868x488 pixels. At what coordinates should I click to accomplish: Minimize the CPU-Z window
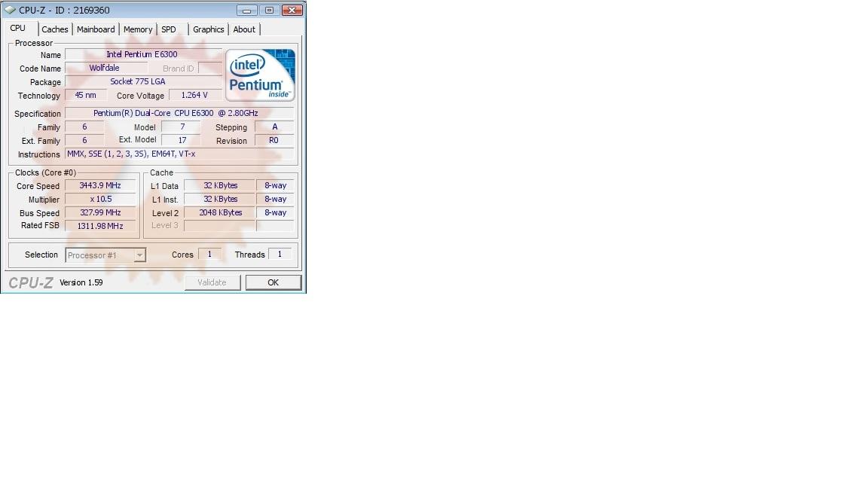click(247, 10)
